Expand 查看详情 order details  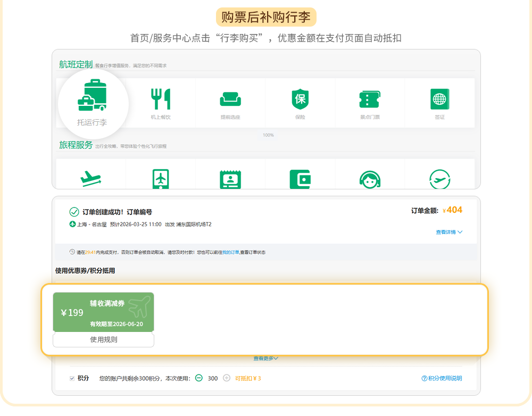(x=449, y=232)
